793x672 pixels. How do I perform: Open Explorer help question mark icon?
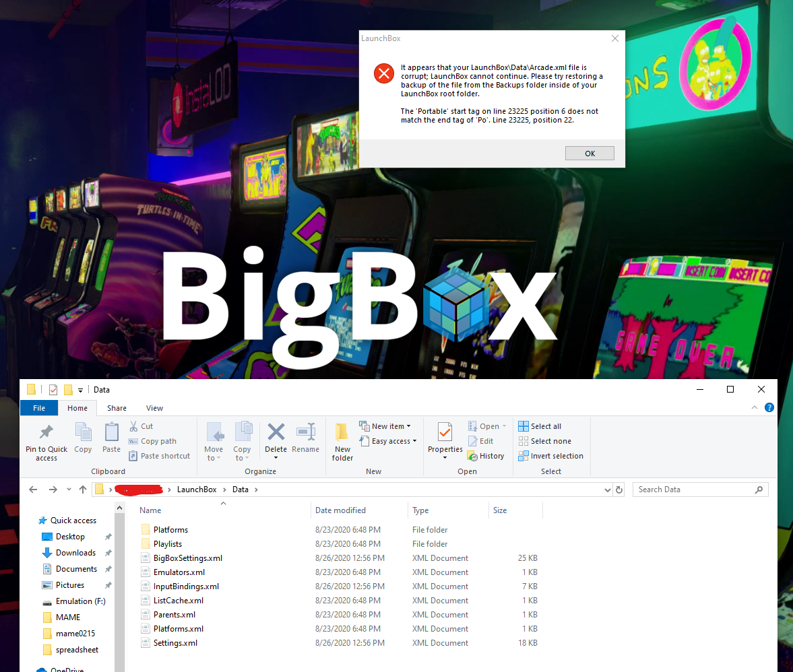(x=769, y=407)
